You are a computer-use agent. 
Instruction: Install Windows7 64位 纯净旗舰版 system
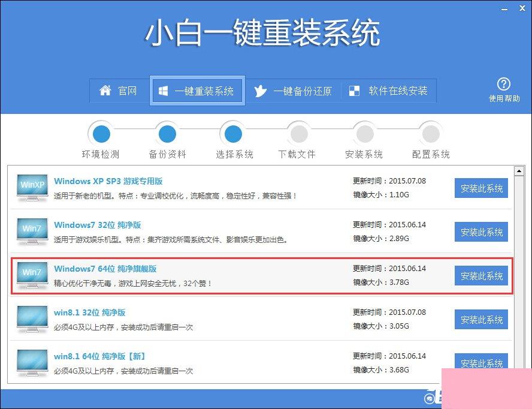[481, 275]
